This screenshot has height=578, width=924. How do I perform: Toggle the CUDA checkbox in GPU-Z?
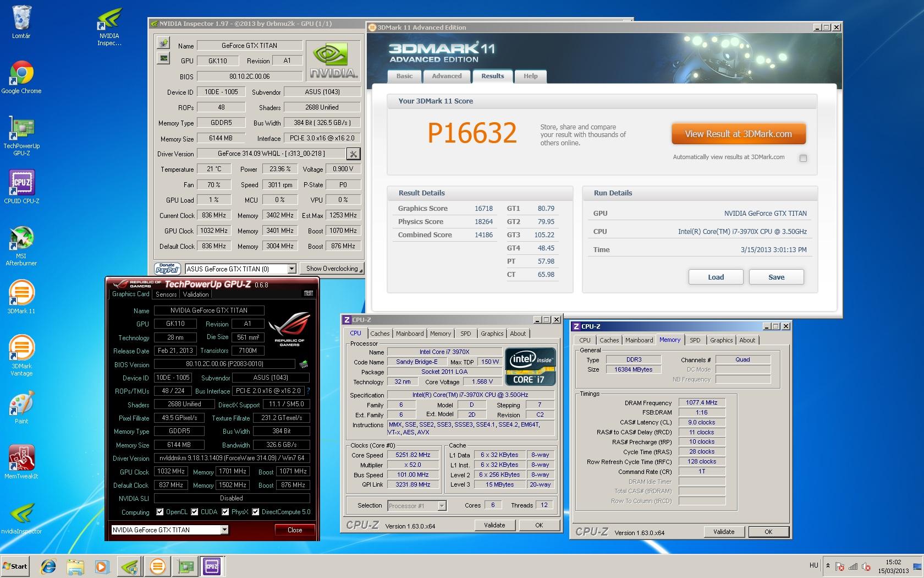tap(194, 512)
